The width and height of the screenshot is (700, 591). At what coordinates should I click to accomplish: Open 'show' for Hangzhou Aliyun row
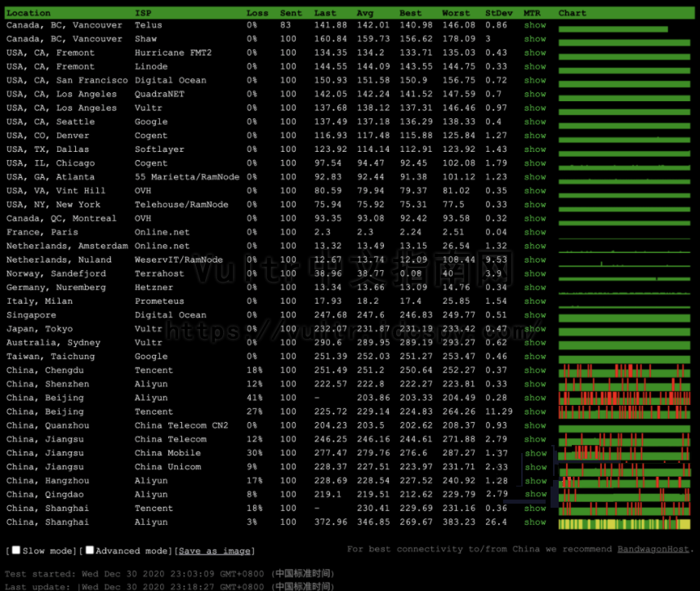(x=536, y=482)
